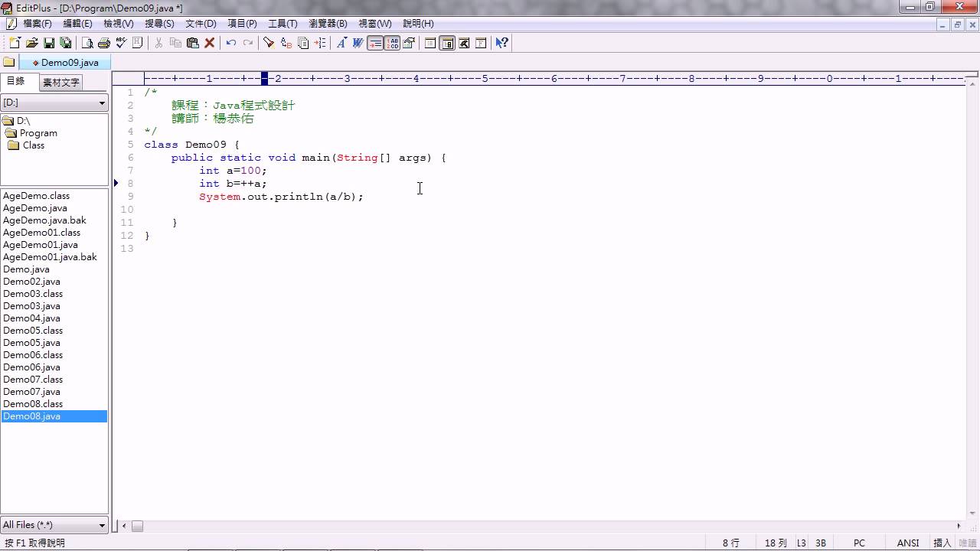Open the Find tool flashlight icon
The width and height of the screenshot is (980, 551).
click(269, 43)
